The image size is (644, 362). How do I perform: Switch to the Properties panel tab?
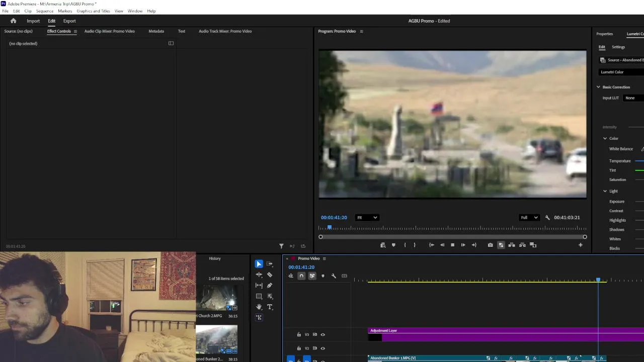point(604,34)
